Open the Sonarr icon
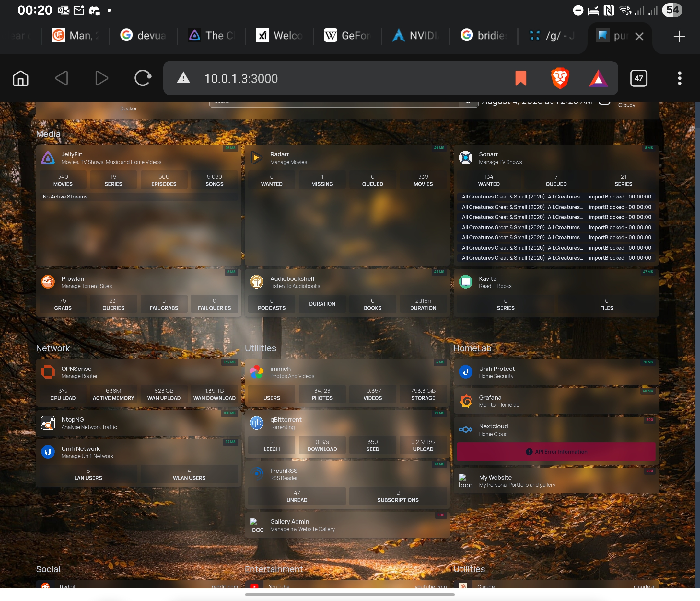The width and height of the screenshot is (700, 601). pos(466,158)
